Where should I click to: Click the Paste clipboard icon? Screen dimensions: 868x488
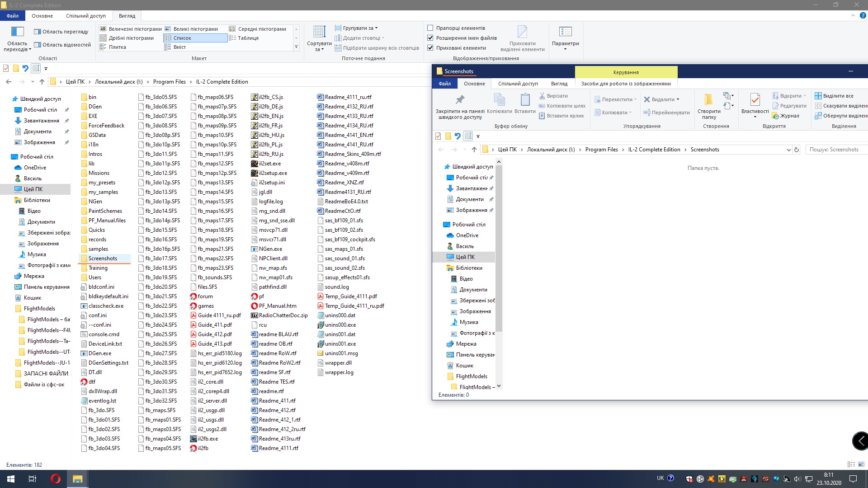point(525,100)
